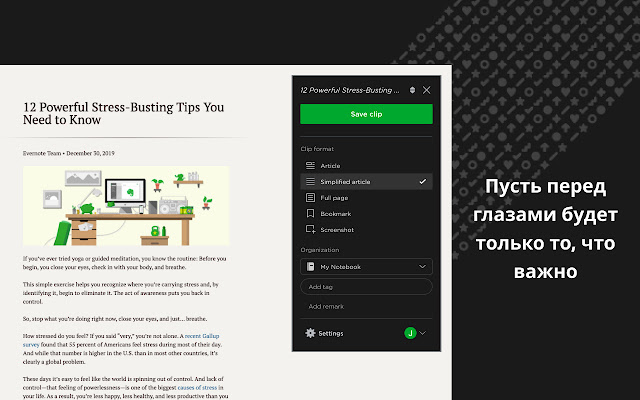The height and width of the screenshot is (400, 640).
Task: Open the recent Gallup survey link
Action: point(121,340)
